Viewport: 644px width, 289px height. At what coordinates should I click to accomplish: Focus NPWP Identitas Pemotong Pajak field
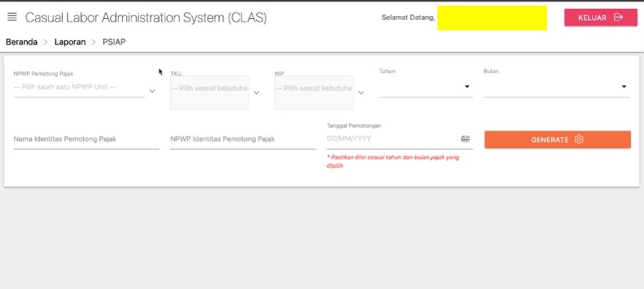pyautogui.click(x=243, y=139)
